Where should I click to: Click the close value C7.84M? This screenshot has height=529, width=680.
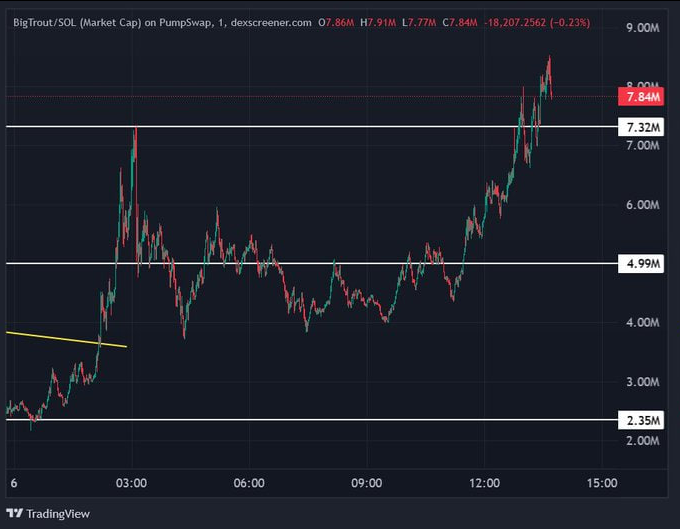point(460,23)
